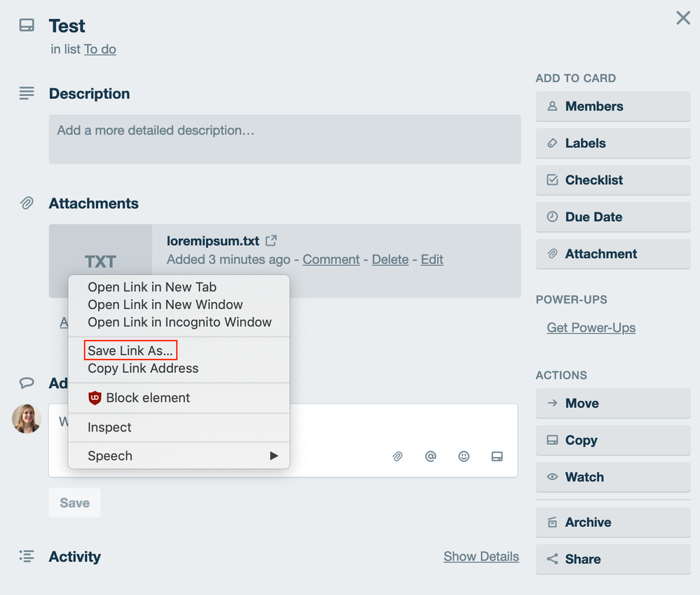
Task: Expand activity with Show Details
Action: click(481, 556)
